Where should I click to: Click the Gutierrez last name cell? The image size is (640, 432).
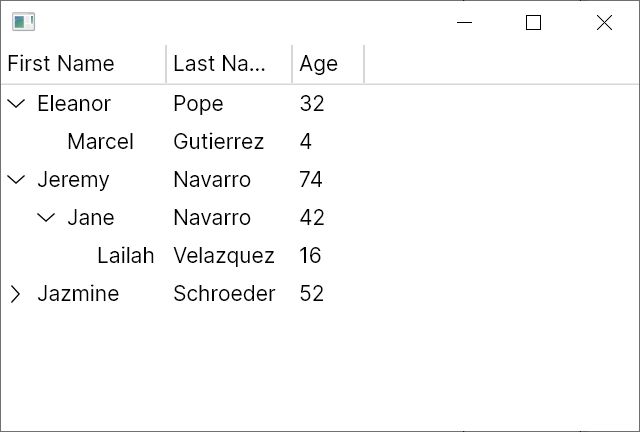point(218,142)
